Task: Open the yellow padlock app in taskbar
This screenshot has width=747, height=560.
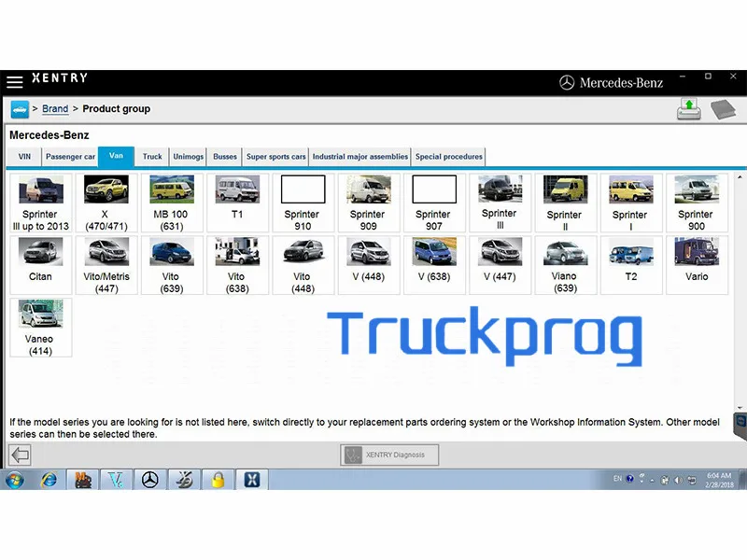Action: pos(218,480)
